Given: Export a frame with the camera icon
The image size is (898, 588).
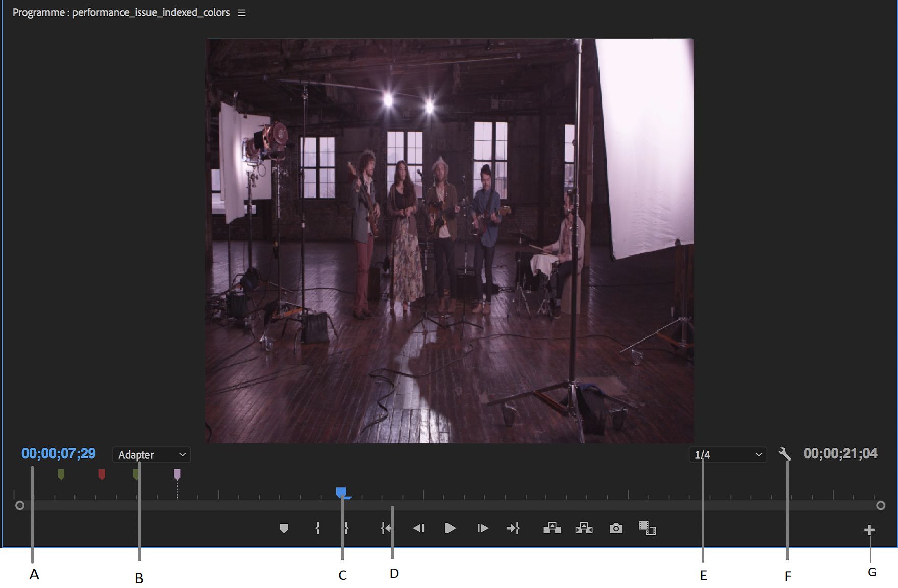Looking at the screenshot, I should point(616,528).
